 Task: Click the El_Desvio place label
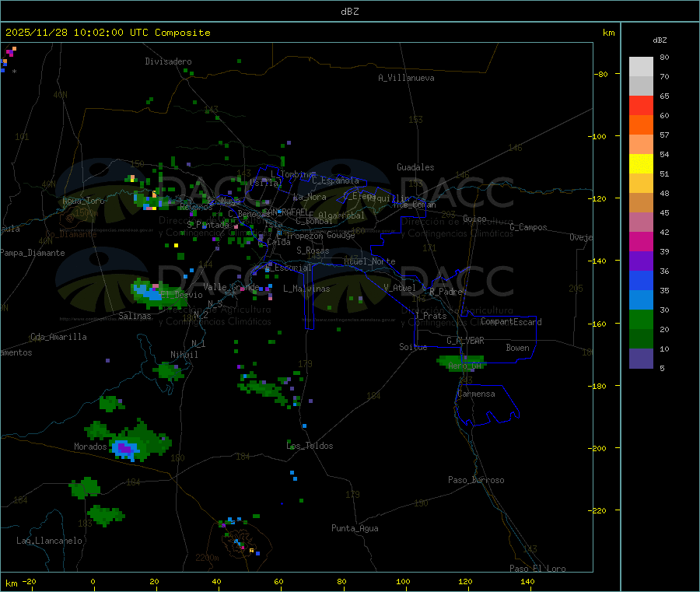click(182, 295)
